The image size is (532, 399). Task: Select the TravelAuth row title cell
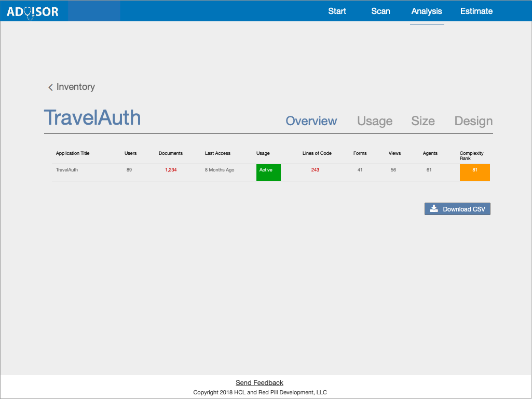click(67, 170)
